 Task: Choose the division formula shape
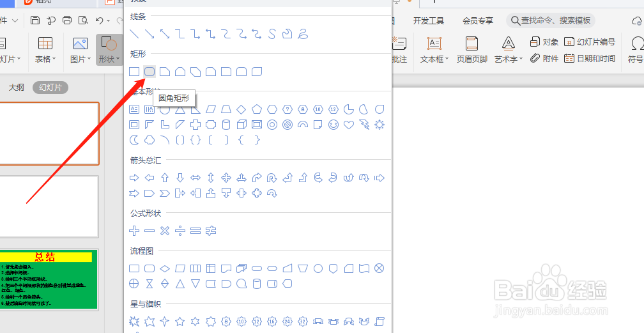(x=180, y=231)
